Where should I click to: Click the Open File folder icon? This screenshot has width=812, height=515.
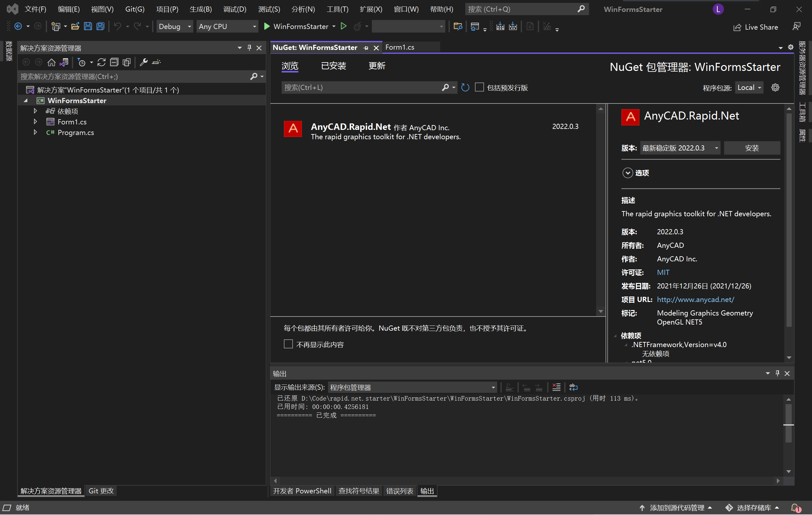(x=75, y=26)
